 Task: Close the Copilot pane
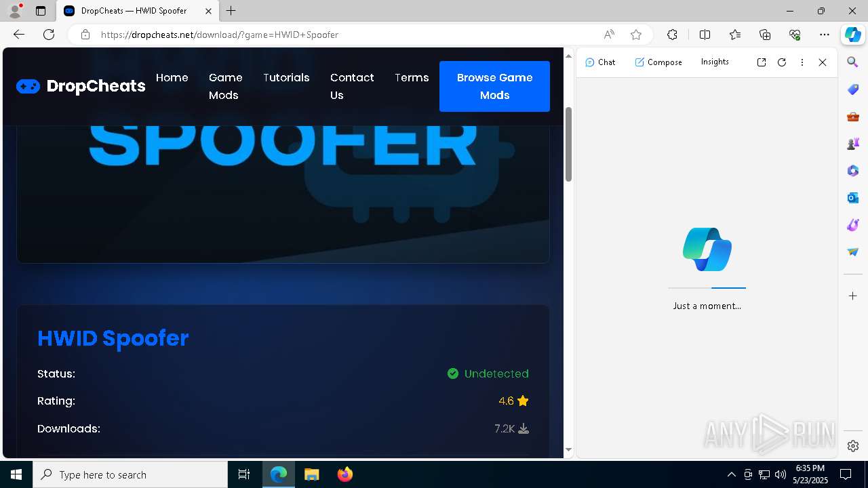(x=823, y=62)
